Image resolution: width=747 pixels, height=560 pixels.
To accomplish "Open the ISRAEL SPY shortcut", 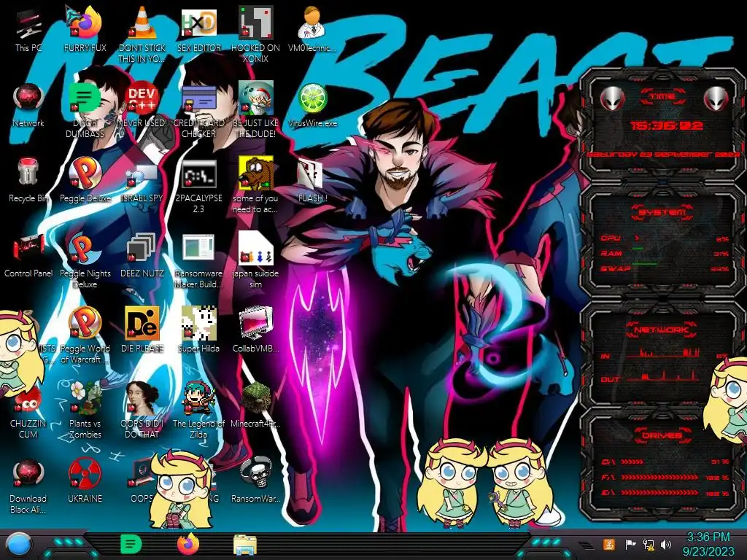I will 142,181.
